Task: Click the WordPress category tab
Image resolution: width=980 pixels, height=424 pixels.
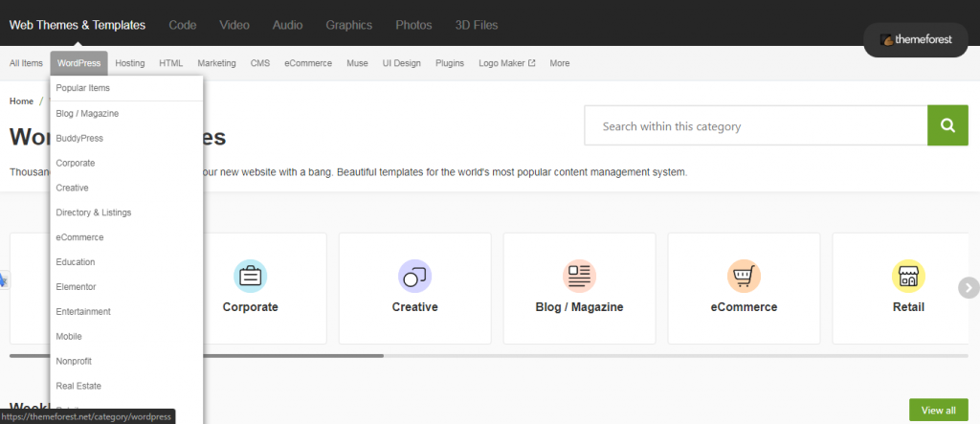Action: 78,63
